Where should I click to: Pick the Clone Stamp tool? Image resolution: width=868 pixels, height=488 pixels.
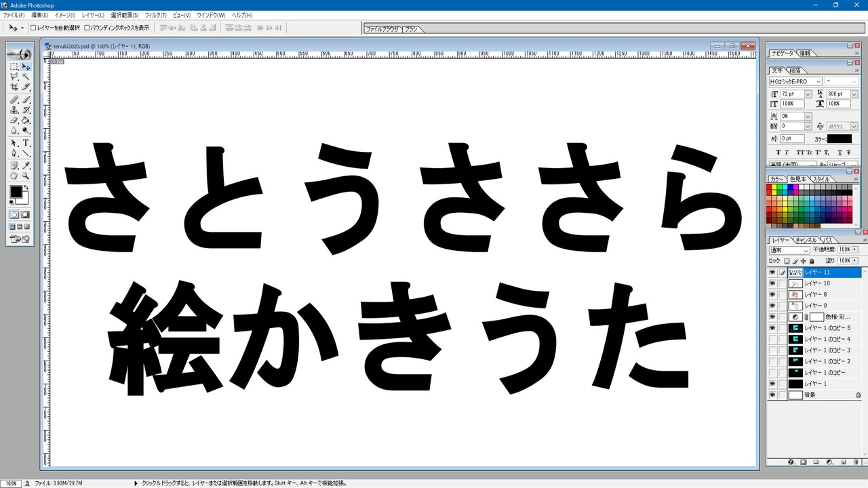(x=14, y=110)
